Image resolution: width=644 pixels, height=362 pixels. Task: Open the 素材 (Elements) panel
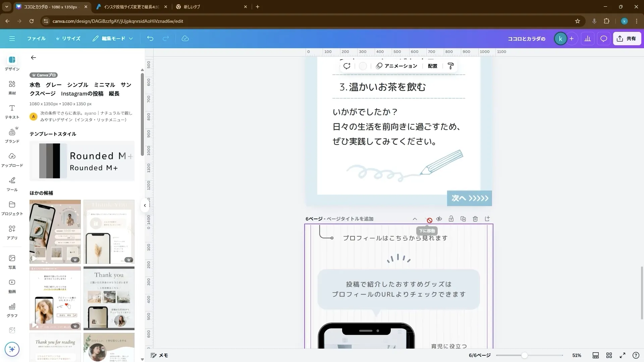(x=12, y=87)
